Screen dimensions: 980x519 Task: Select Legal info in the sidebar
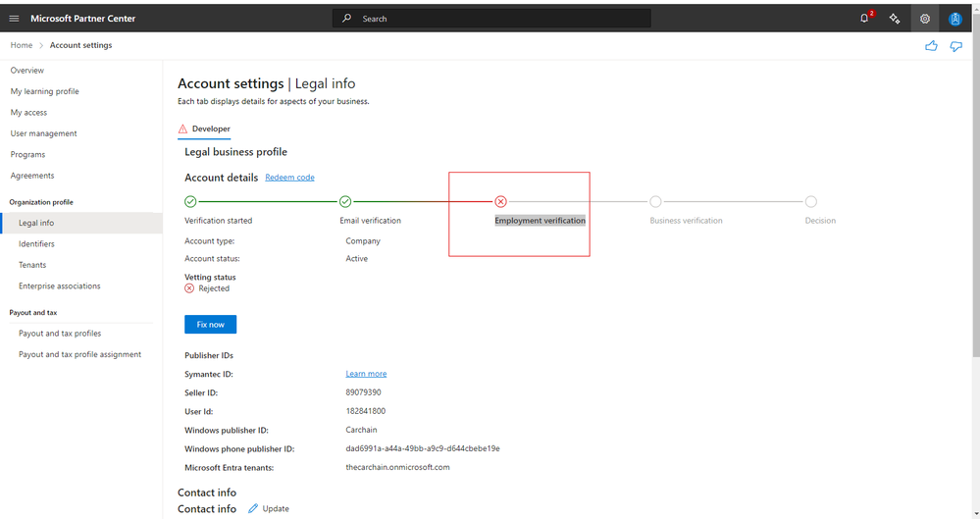(x=81, y=223)
